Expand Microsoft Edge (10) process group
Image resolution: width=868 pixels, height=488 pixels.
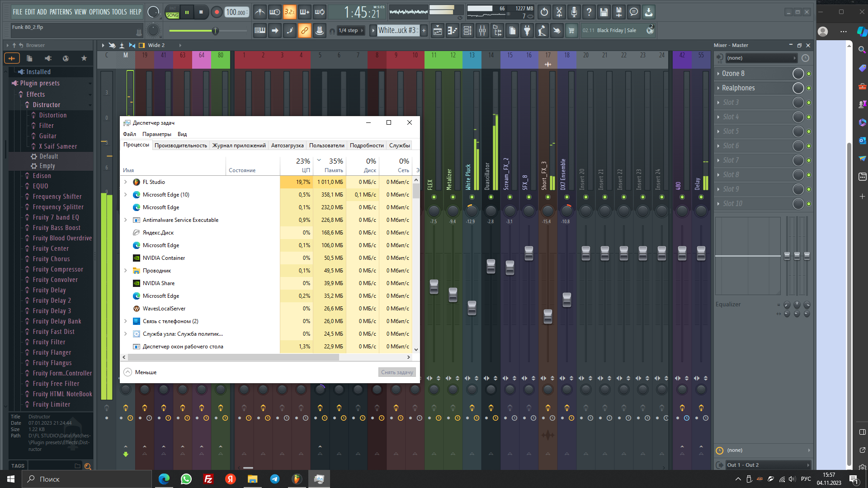[x=126, y=195]
